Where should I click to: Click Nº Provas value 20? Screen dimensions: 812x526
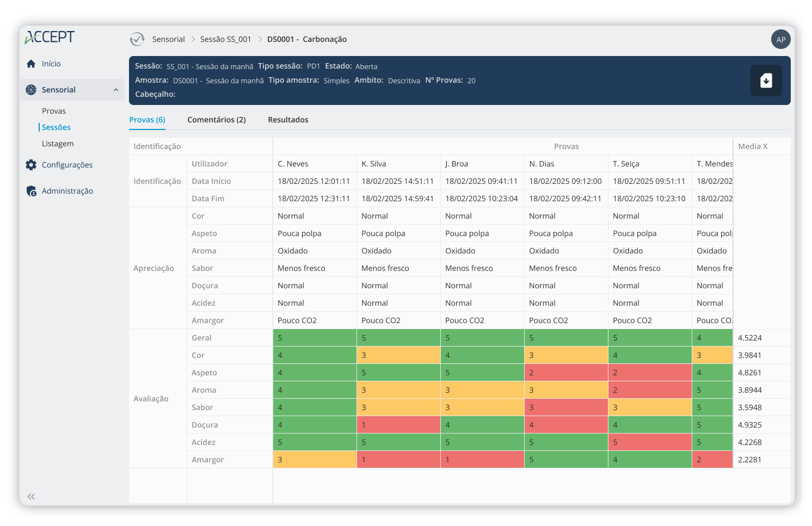471,81
